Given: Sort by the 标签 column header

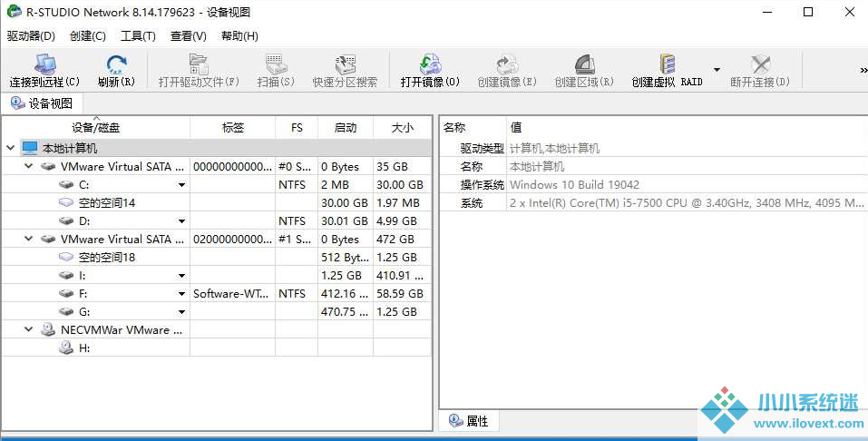Looking at the screenshot, I should [x=232, y=127].
